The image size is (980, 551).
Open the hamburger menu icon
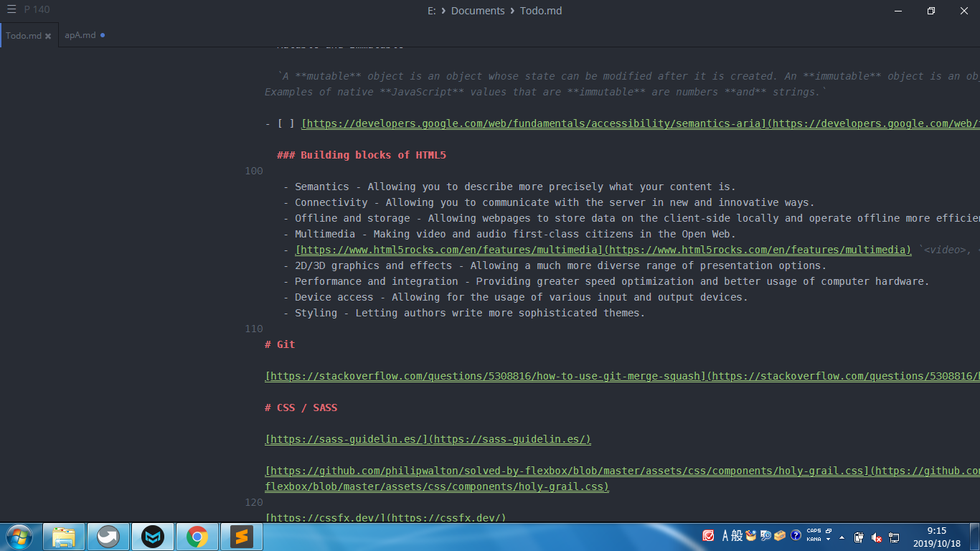pos(11,9)
